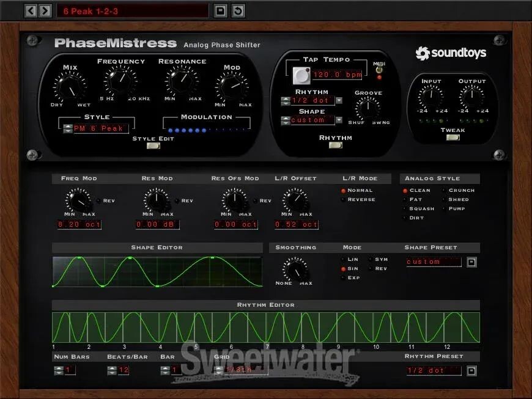The image size is (532, 399).
Task: Click the Rhythm Preset save icon
Action: (x=471, y=370)
